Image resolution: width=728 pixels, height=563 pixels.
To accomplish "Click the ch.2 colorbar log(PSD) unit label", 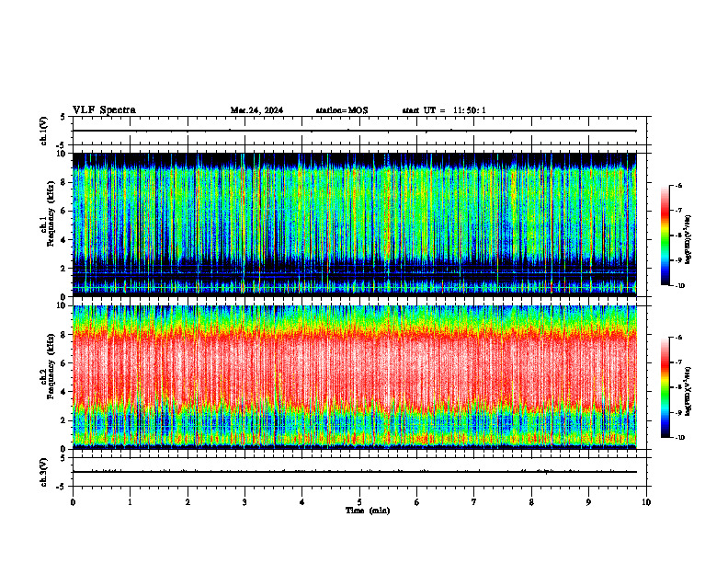I will (688, 392).
